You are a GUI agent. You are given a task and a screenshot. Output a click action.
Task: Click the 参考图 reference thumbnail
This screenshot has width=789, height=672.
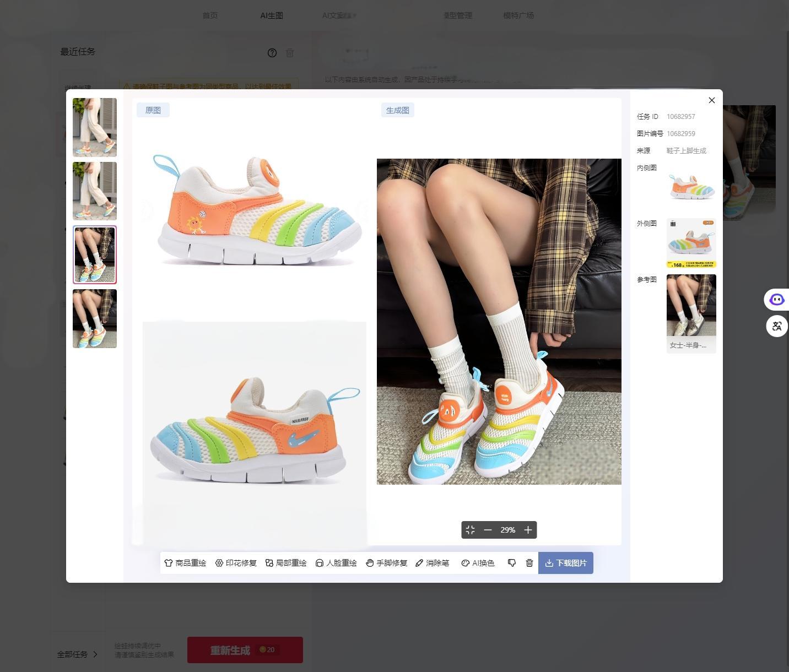(x=691, y=305)
